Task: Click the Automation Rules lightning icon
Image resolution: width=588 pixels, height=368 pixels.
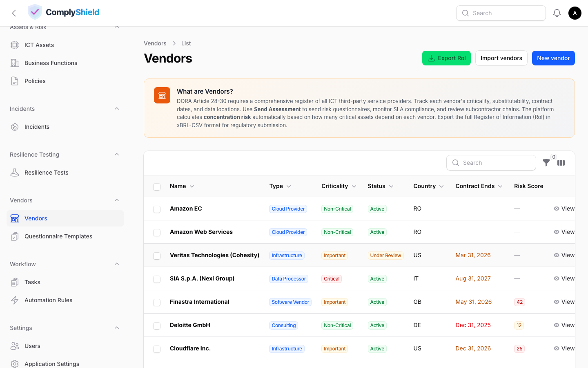Action: tap(15, 300)
